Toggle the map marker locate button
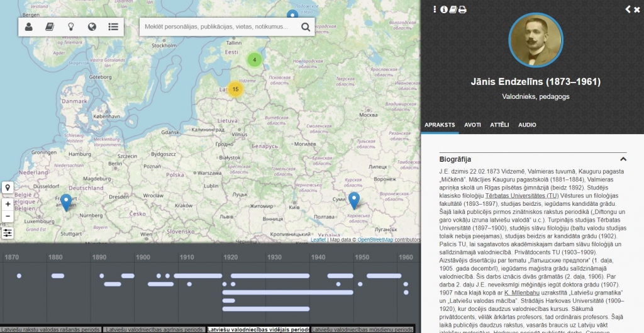The width and height of the screenshot is (644, 333). pyautogui.click(x=8, y=188)
